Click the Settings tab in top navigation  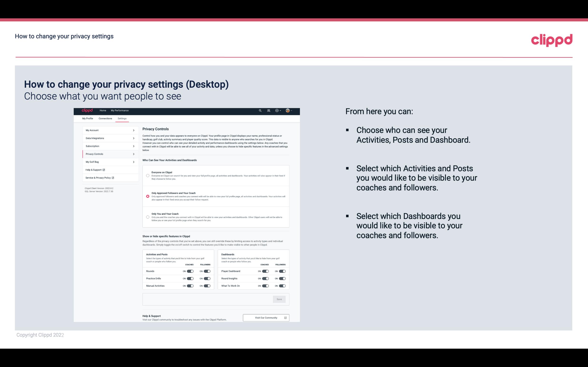pyautogui.click(x=122, y=118)
